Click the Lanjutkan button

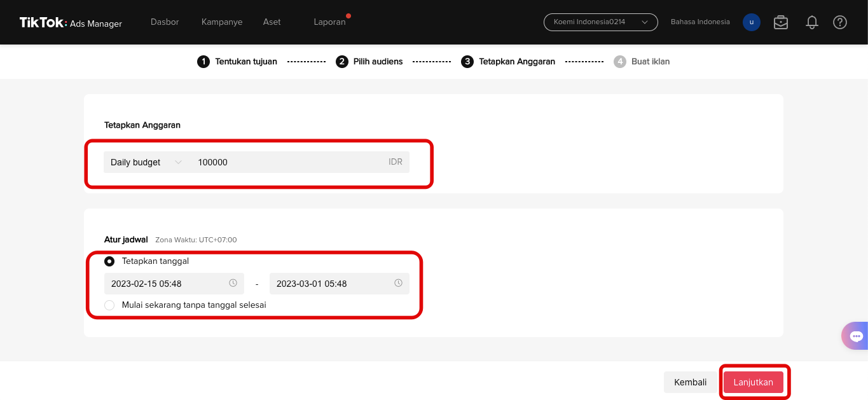click(x=754, y=382)
